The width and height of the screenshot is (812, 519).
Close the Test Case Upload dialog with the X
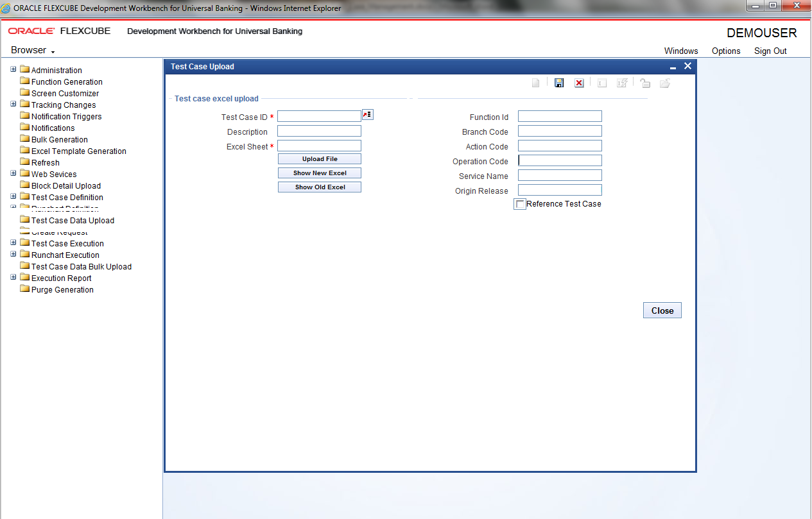click(687, 66)
